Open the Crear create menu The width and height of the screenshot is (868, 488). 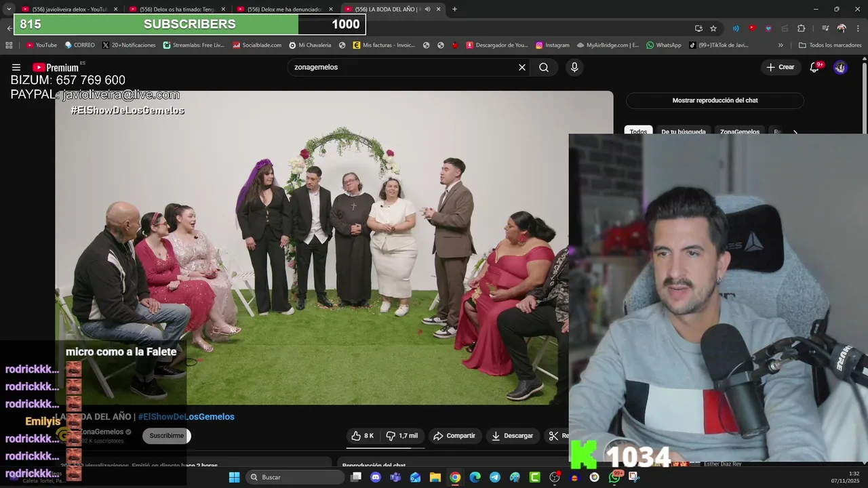pyautogui.click(x=780, y=67)
